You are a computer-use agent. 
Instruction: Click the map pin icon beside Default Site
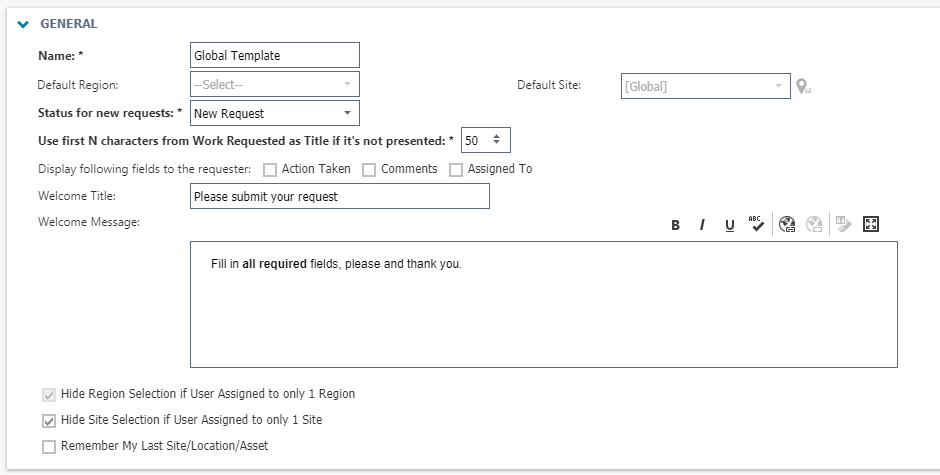[803, 86]
